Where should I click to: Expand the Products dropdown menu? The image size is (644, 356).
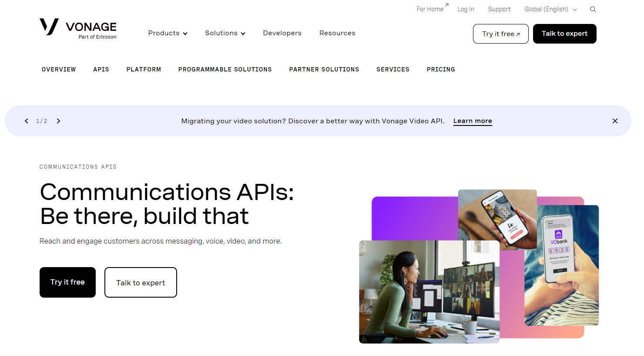click(168, 33)
